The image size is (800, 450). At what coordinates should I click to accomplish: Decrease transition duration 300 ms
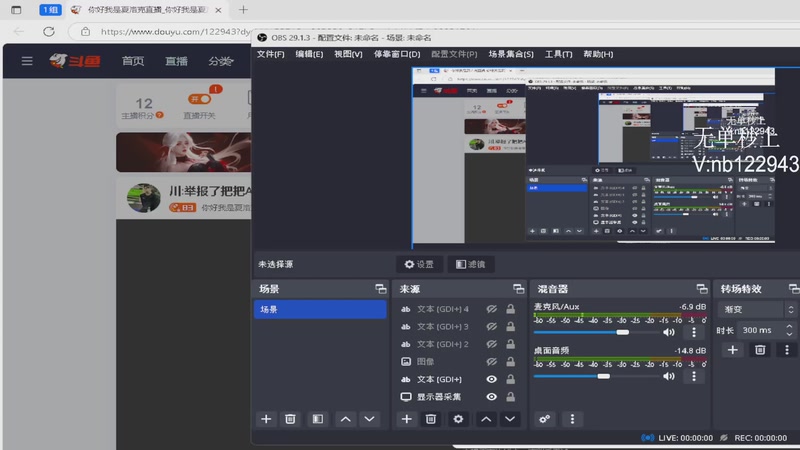coord(789,334)
